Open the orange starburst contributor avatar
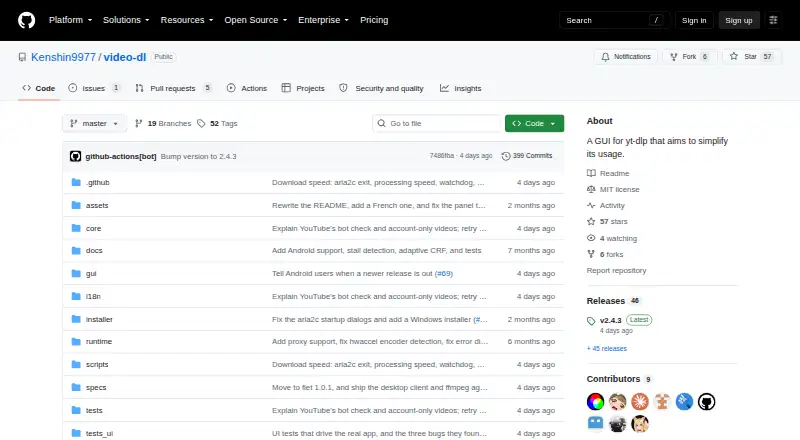Viewport: 800px width, 440px height. pyautogui.click(x=640, y=402)
